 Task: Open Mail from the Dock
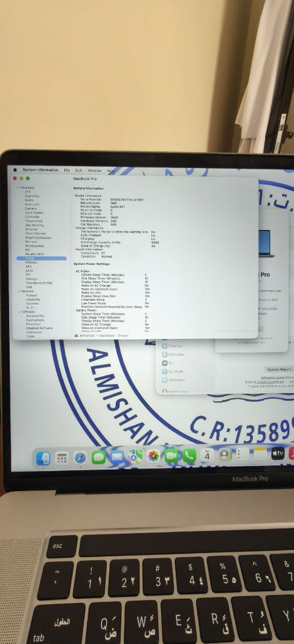click(x=117, y=457)
